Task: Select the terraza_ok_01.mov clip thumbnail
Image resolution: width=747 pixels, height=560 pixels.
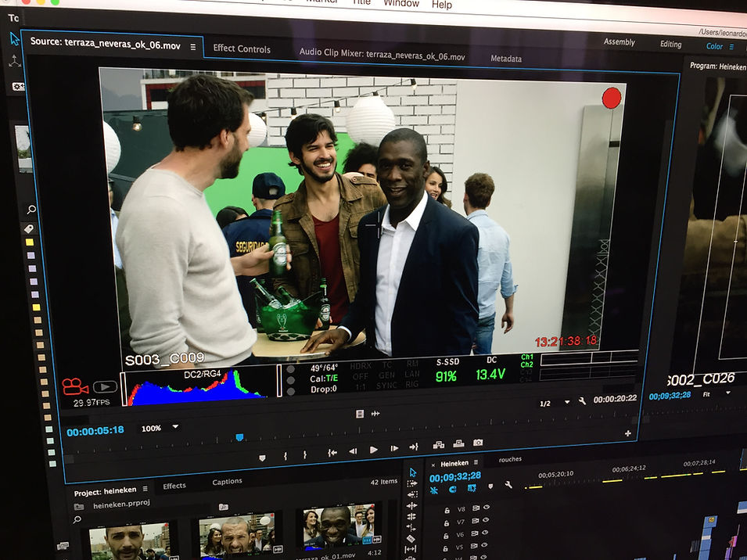Action: pos(339,526)
